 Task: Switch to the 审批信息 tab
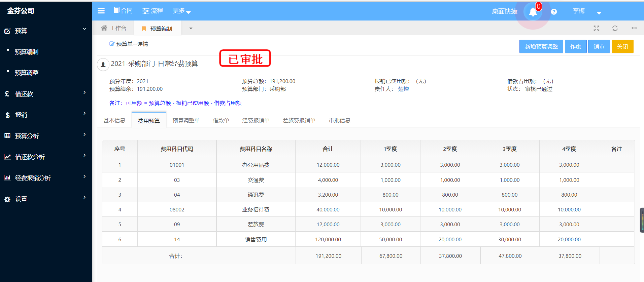[340, 120]
